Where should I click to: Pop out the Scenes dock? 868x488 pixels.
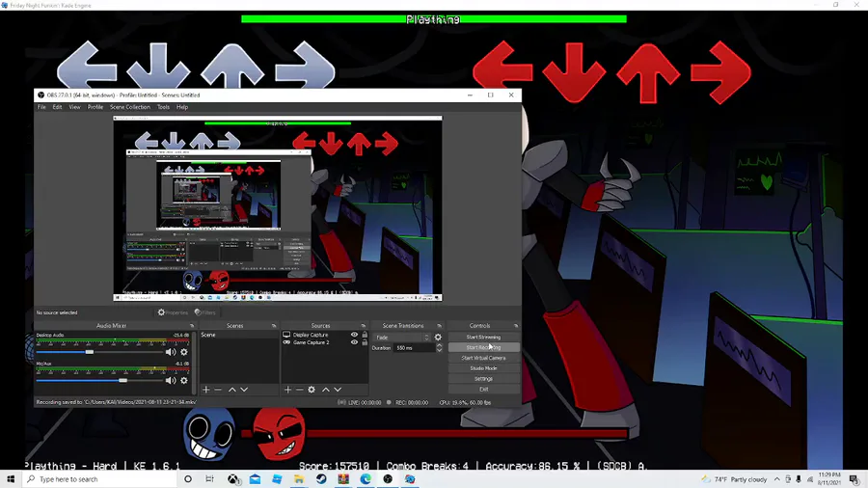tap(274, 326)
